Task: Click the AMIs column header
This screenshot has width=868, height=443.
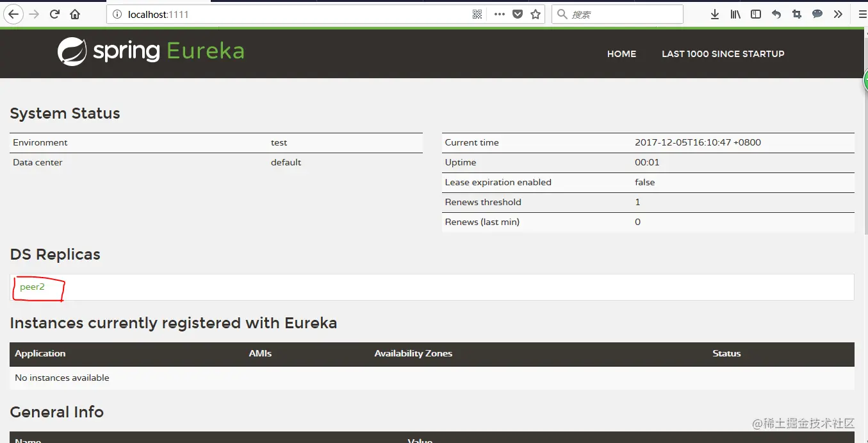Action: [260, 353]
